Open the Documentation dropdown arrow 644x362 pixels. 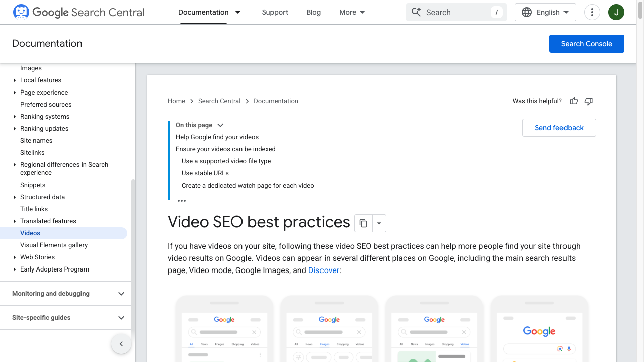(x=238, y=12)
